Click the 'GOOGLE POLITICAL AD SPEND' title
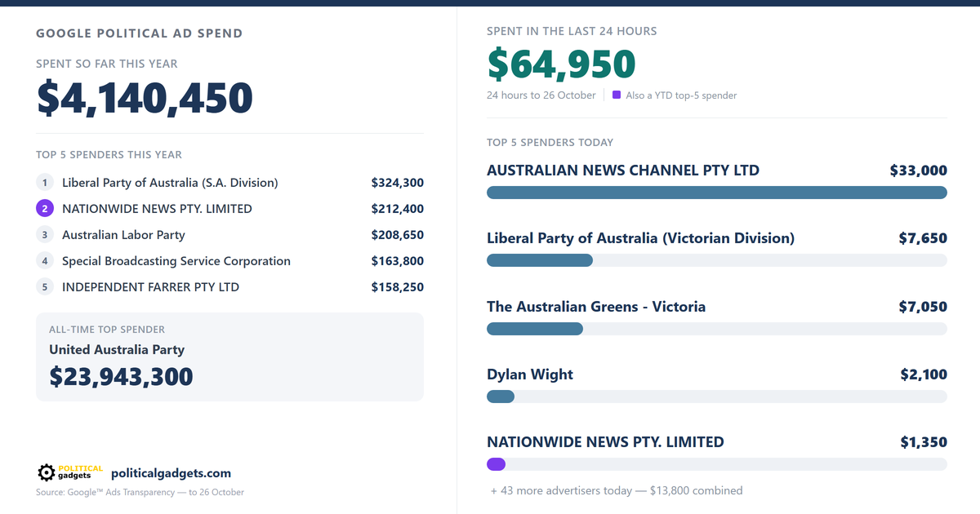Image resolution: width=980 pixels, height=514 pixels. pos(140,34)
